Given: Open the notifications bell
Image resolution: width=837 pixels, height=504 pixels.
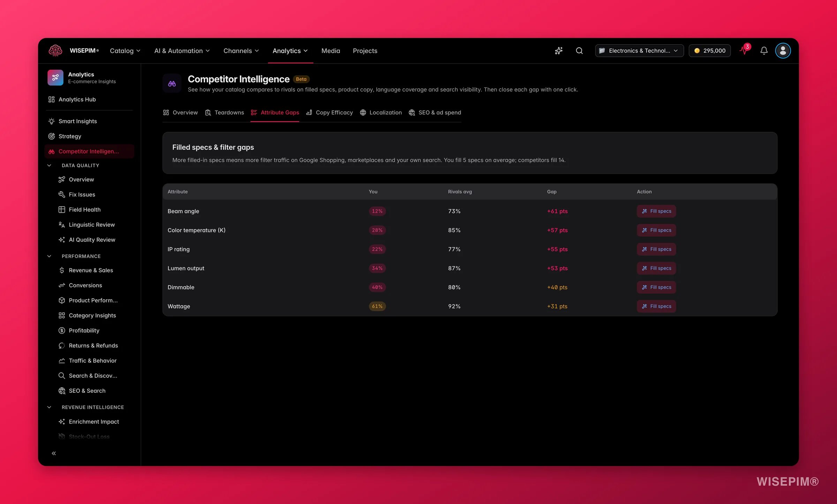Looking at the screenshot, I should (x=764, y=51).
